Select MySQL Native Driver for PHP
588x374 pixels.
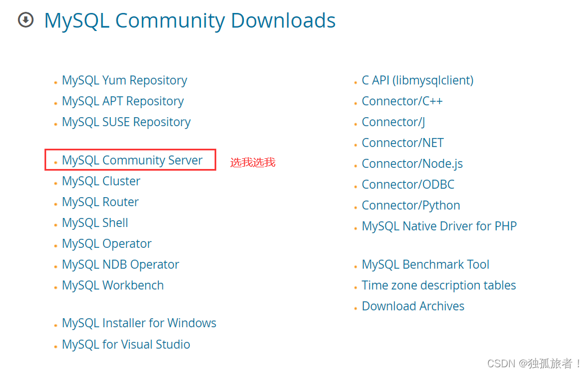[x=439, y=226]
